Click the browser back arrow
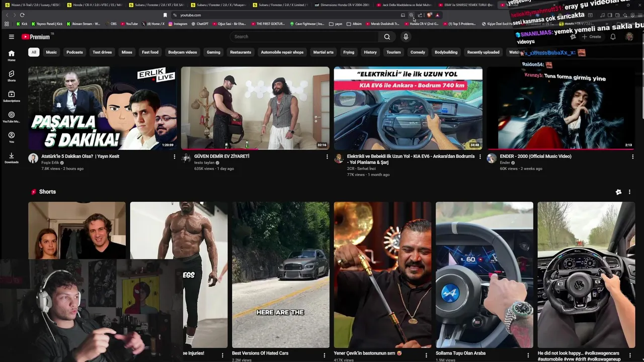The image size is (644, 362). [7, 15]
